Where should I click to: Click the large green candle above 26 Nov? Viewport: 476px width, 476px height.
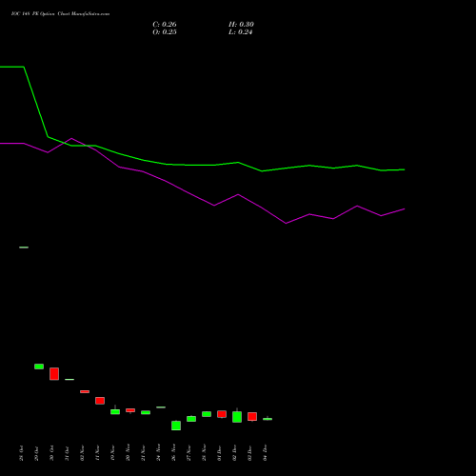(x=176, y=426)
